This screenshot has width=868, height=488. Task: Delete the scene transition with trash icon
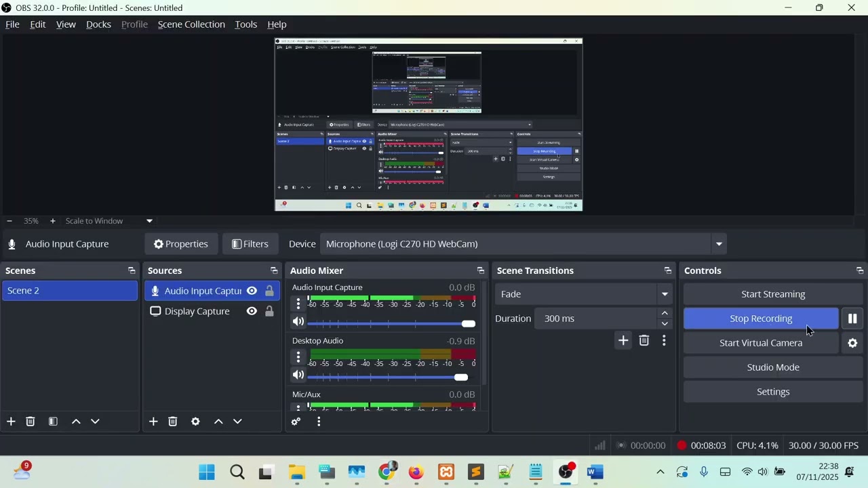pos(644,340)
